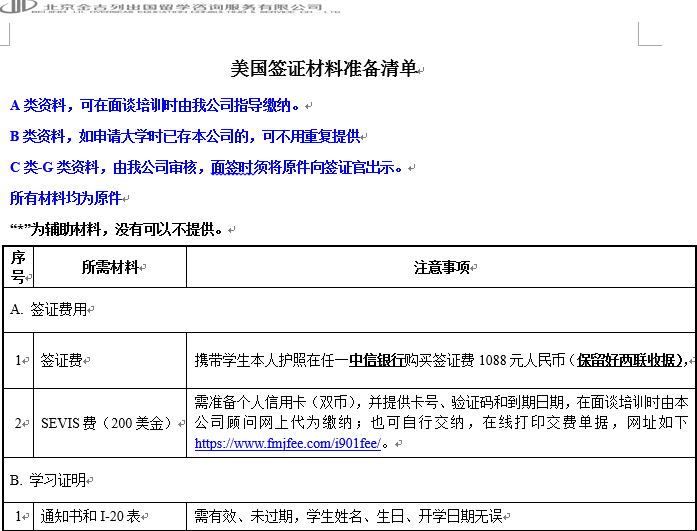The image size is (697, 531).
Task: Click the section row B. 学习证明
Action: point(50,479)
